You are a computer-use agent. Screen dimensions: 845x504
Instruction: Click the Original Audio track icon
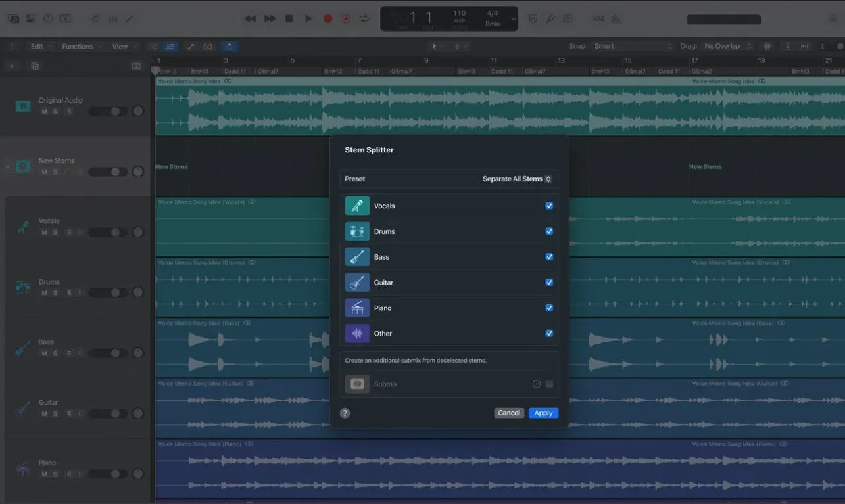tap(23, 106)
